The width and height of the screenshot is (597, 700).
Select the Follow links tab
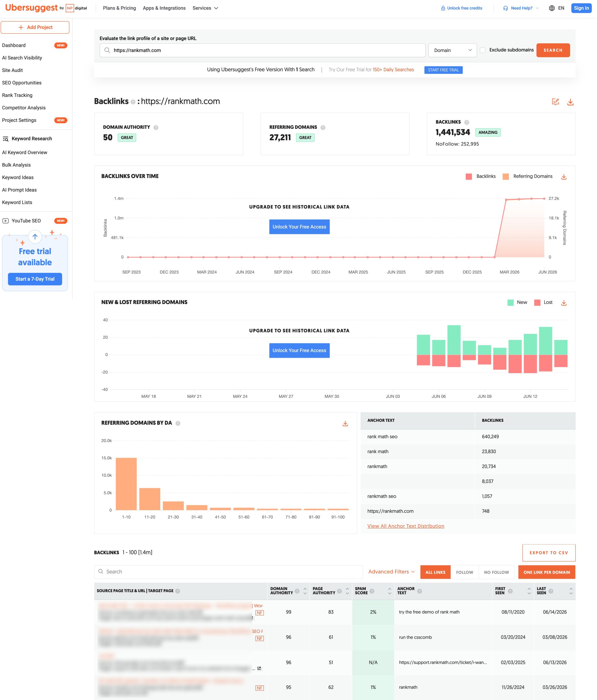coord(465,572)
